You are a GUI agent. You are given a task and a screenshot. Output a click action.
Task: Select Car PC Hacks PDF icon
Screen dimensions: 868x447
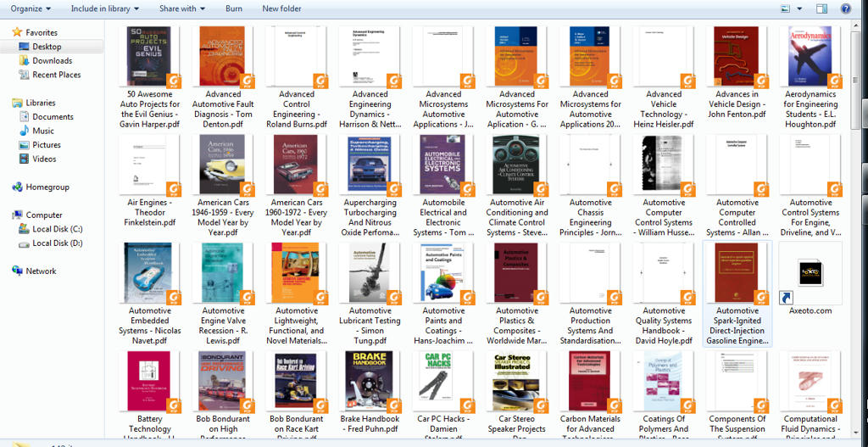(443, 383)
